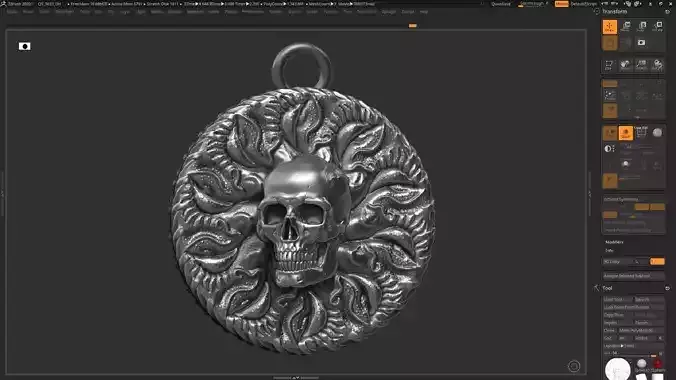Viewport: 676px width, 380px height.
Task: Open the Help menu
Action: click(x=424, y=12)
